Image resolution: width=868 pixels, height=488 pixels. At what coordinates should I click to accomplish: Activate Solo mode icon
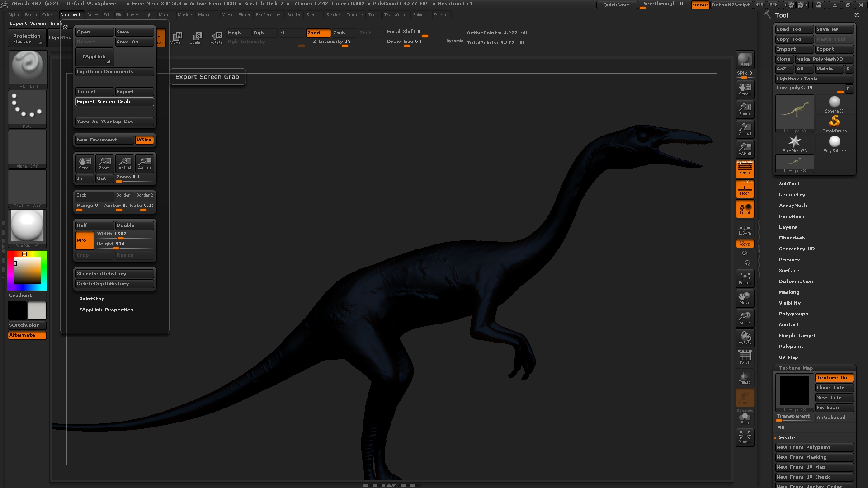click(745, 418)
